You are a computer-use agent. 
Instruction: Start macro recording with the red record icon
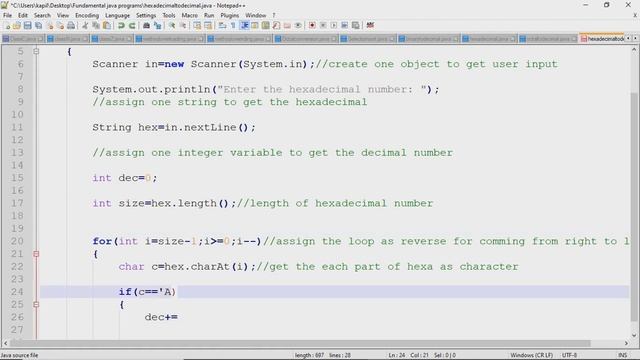tap(312, 26)
